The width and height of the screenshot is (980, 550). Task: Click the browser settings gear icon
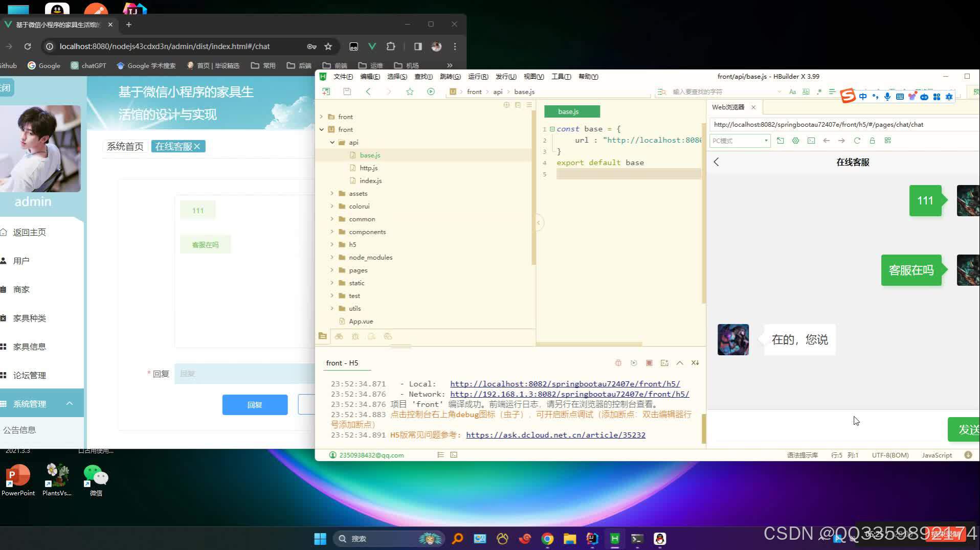point(795,141)
